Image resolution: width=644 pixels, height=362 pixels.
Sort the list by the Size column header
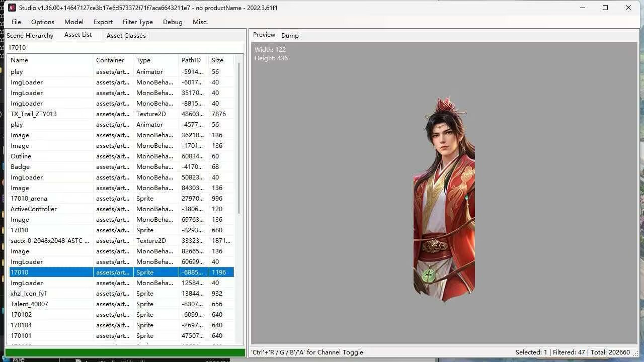tap(221, 60)
